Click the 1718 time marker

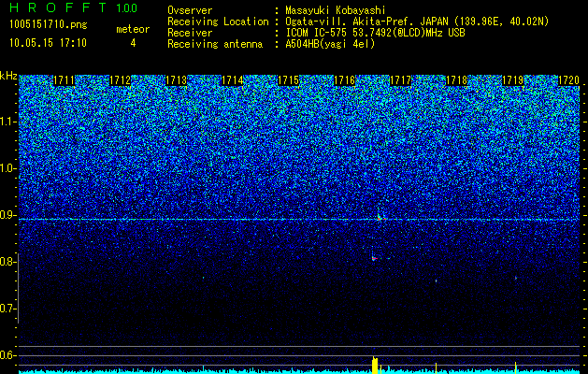coord(457,80)
